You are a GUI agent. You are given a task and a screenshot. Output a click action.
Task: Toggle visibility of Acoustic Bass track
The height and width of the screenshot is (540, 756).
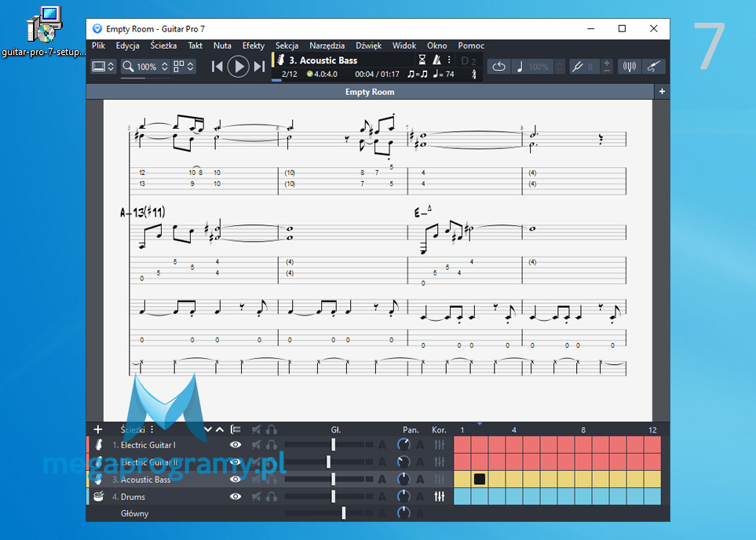click(x=236, y=480)
